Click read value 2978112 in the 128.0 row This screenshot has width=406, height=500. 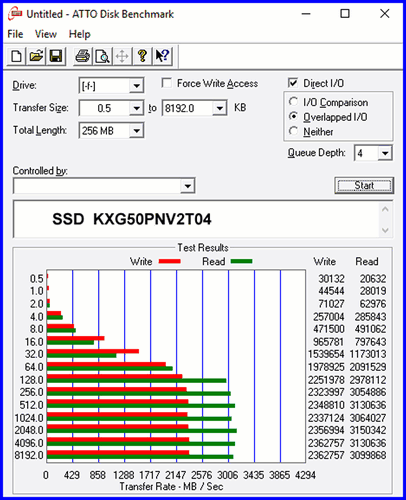pyautogui.click(x=368, y=380)
